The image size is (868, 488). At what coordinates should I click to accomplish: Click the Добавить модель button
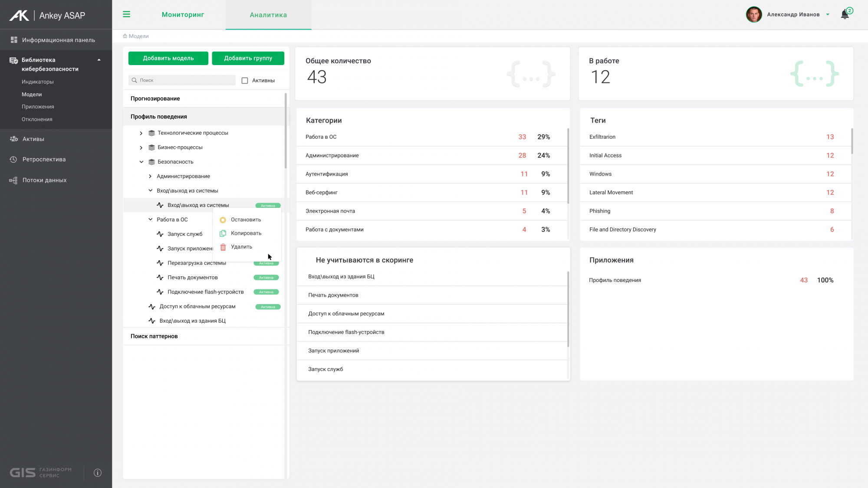coord(168,58)
